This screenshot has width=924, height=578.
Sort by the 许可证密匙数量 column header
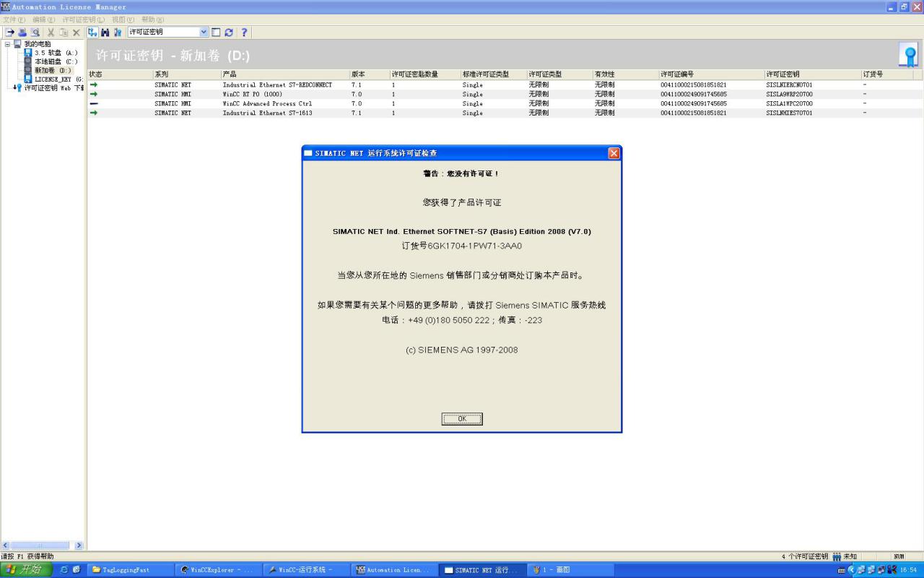tap(425, 74)
